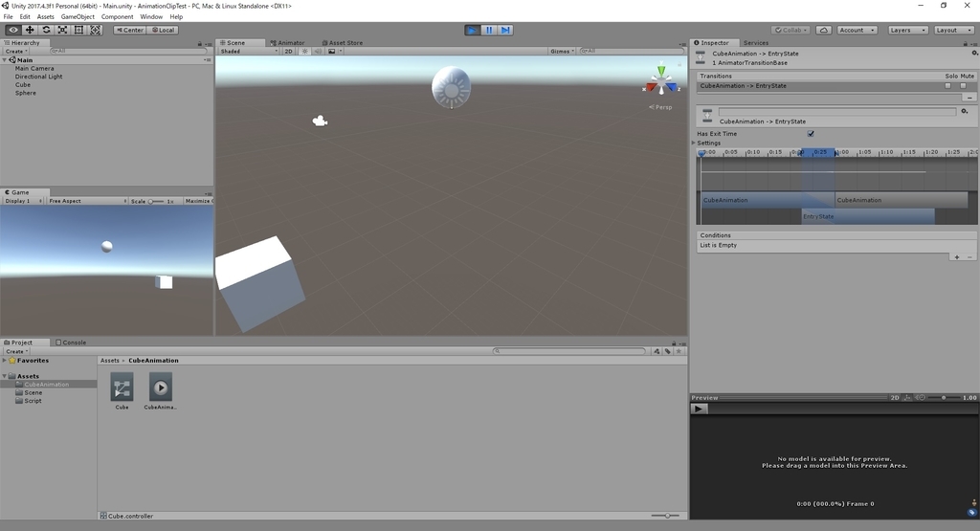This screenshot has width=980, height=531.
Task: Open the Account dropdown
Action: coord(857,30)
